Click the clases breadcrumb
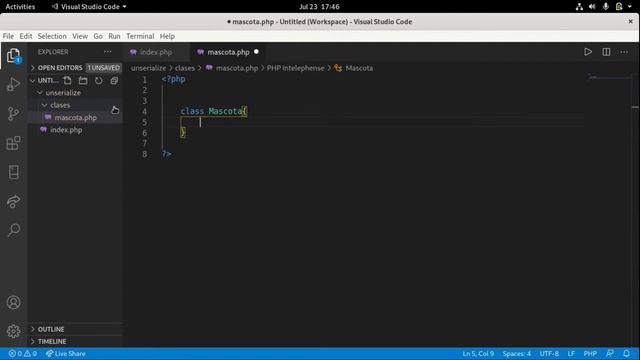The width and height of the screenshot is (640, 360). (185, 68)
